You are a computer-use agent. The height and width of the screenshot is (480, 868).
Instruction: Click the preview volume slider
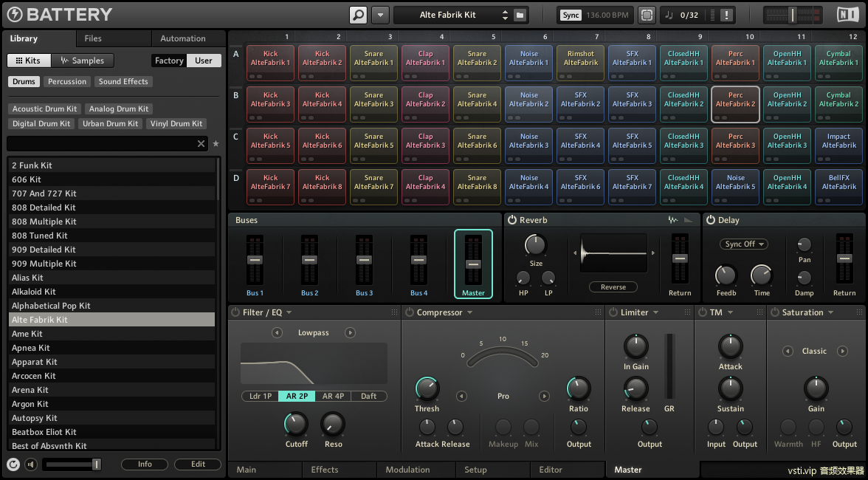[73, 464]
